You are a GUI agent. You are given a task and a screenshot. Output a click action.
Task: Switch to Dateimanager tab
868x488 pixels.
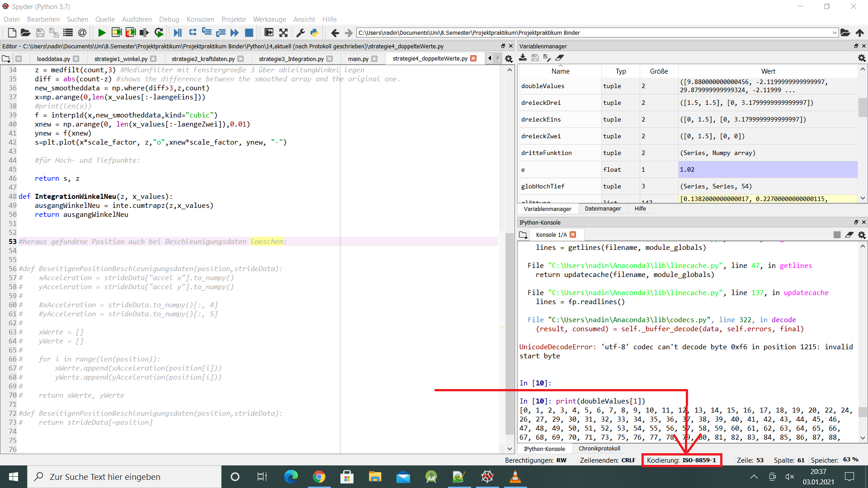click(603, 209)
